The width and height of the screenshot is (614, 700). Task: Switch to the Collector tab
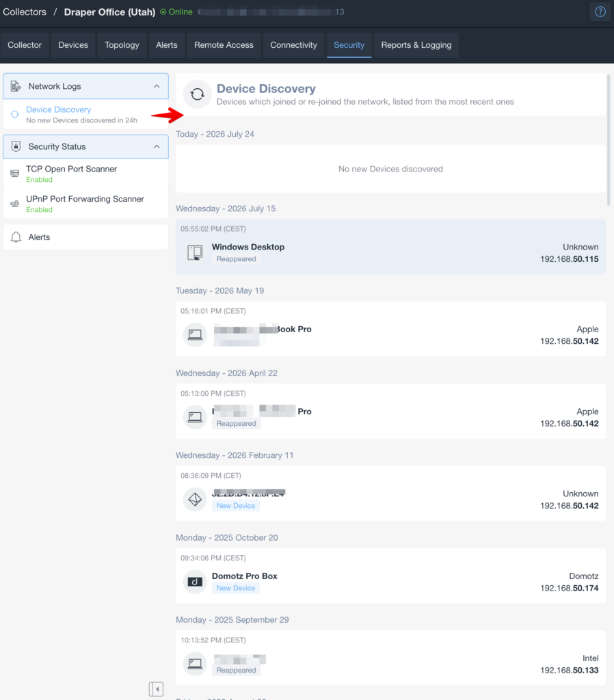click(x=25, y=45)
